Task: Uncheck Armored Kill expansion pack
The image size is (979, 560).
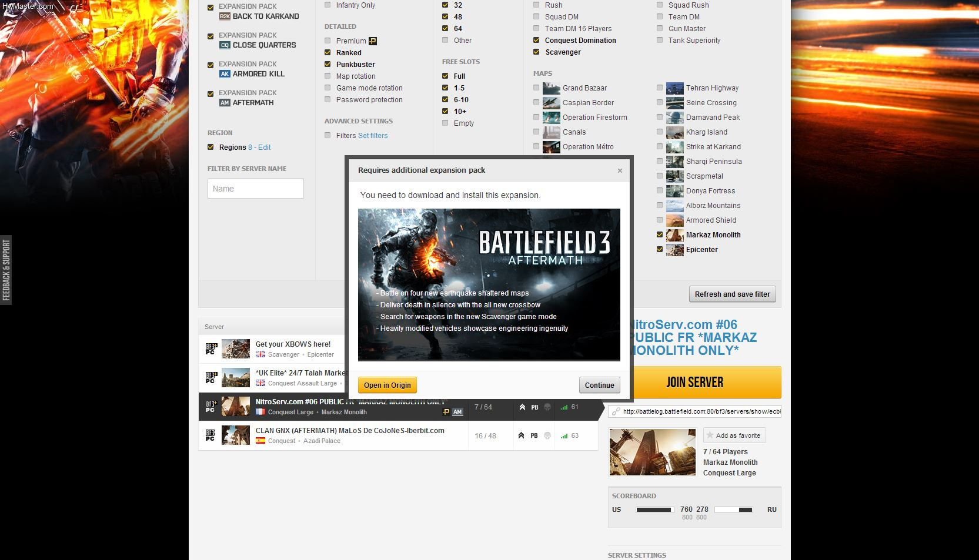Action: coord(210,65)
